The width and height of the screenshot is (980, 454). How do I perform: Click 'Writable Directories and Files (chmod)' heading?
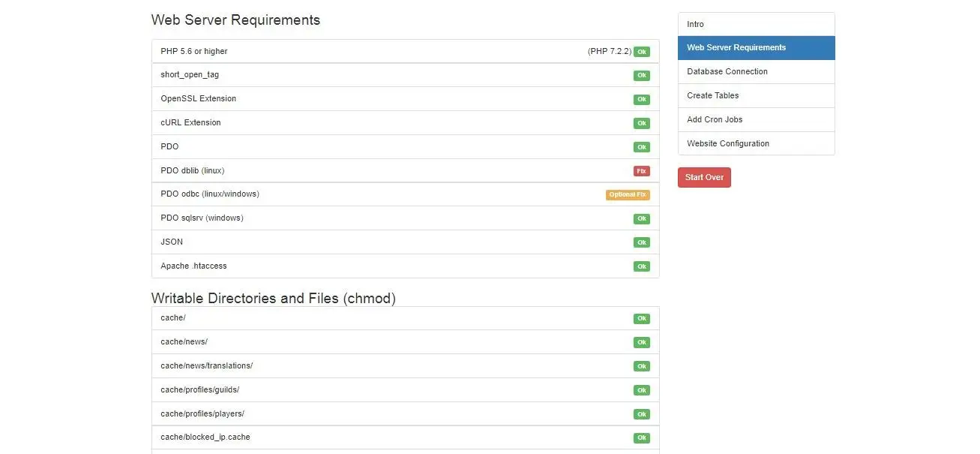click(x=274, y=298)
